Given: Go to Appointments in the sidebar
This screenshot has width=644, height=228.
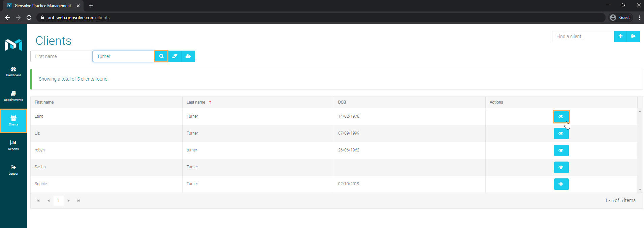Looking at the screenshot, I should click(13, 96).
